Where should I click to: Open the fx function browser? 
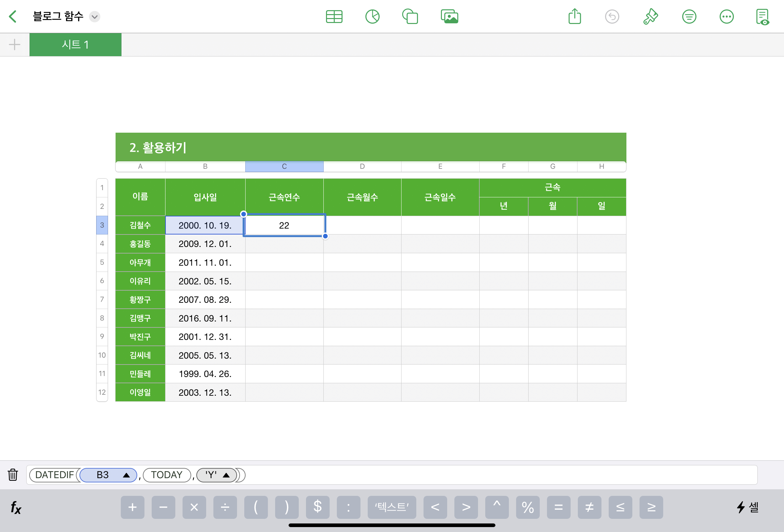click(x=15, y=507)
